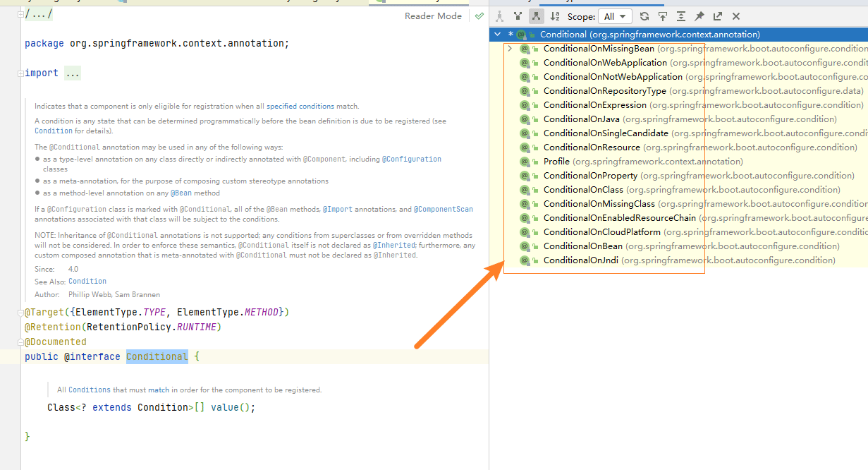868x470 pixels.
Task: Open the 'Condition for details' link
Action: (x=54, y=131)
